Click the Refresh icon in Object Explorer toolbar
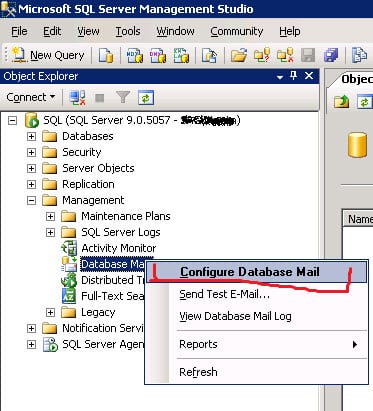The height and width of the screenshot is (411, 373). (146, 98)
